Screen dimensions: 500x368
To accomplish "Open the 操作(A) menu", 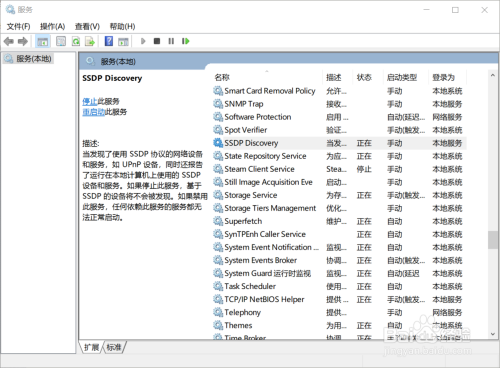I will 52,26.
